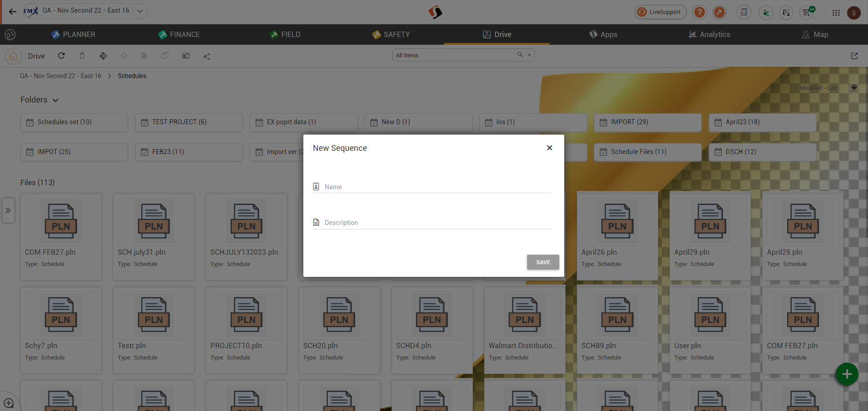
Task: Go back with the top-left arrow
Action: [x=13, y=12]
